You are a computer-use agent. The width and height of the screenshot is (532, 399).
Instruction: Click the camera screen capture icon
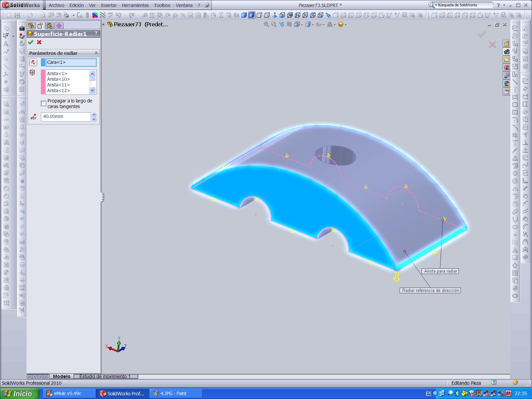(x=22, y=29)
